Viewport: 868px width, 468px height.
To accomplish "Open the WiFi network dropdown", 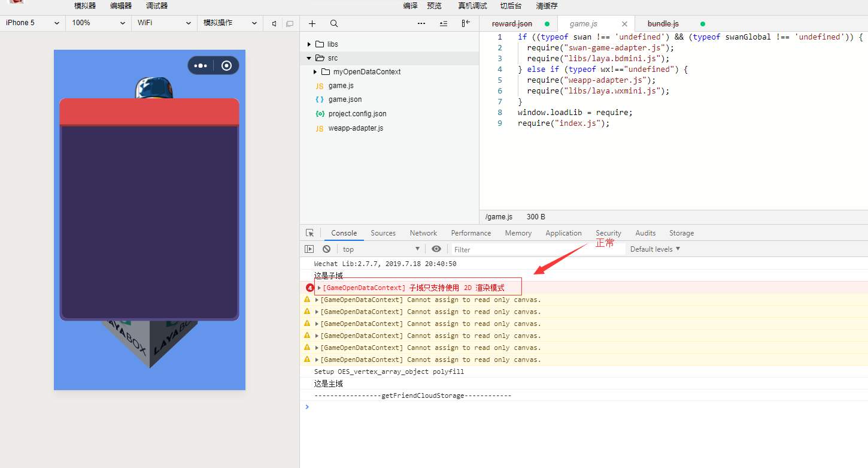I will (165, 23).
